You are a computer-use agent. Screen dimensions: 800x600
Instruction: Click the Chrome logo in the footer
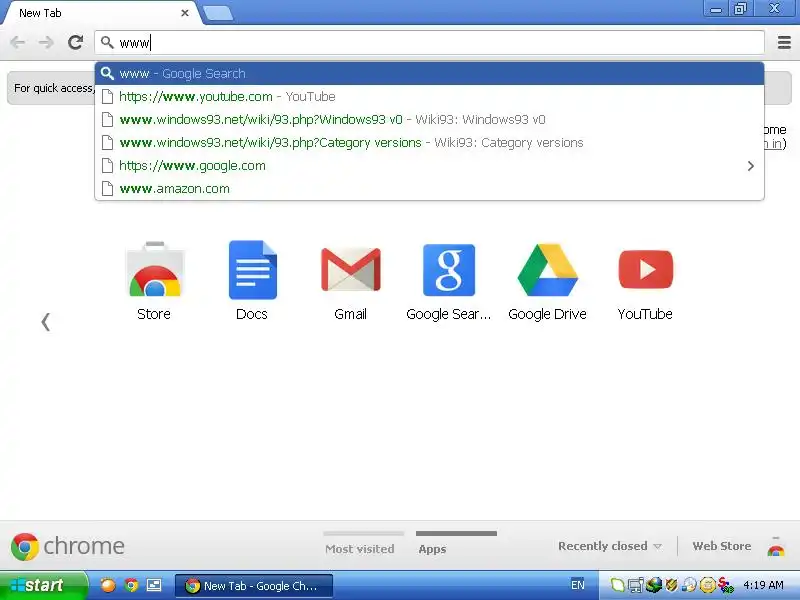point(67,546)
